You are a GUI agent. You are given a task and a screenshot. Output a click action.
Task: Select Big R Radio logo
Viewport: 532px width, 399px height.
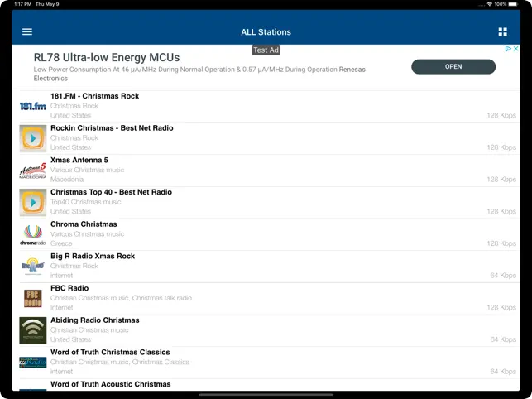point(32,267)
